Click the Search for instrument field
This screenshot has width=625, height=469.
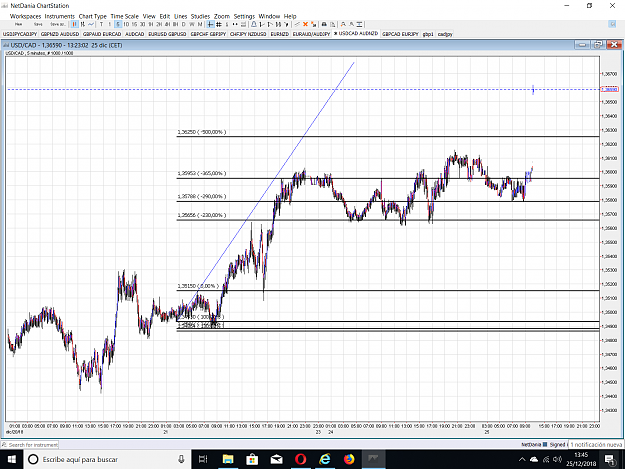pos(30,445)
